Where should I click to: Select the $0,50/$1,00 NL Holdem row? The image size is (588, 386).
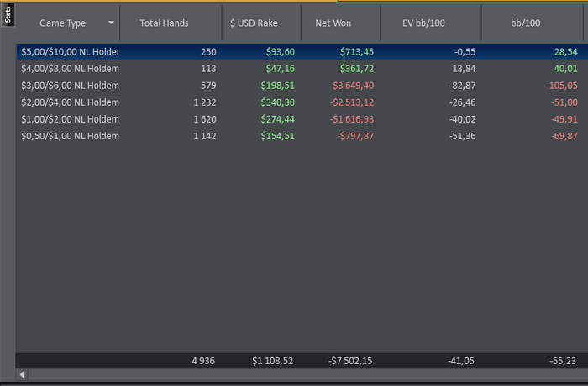tap(70, 136)
